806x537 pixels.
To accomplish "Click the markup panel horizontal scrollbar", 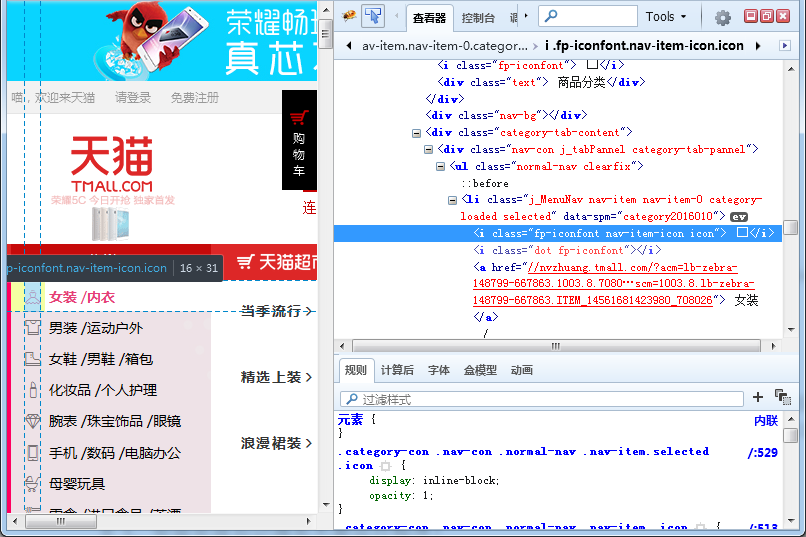I will (556, 346).
